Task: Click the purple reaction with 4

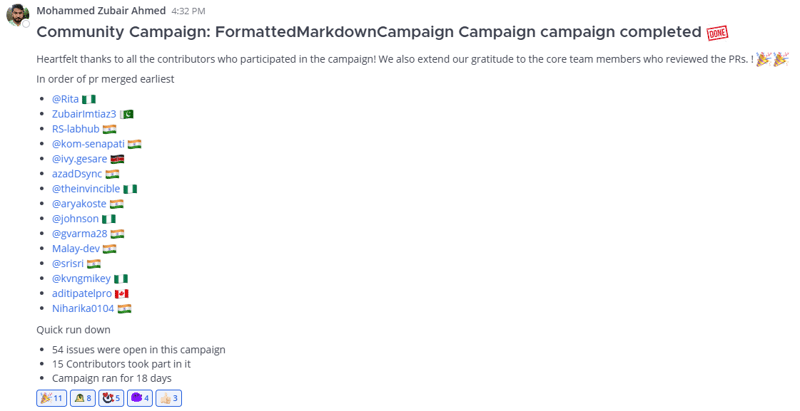Action: 140,398
